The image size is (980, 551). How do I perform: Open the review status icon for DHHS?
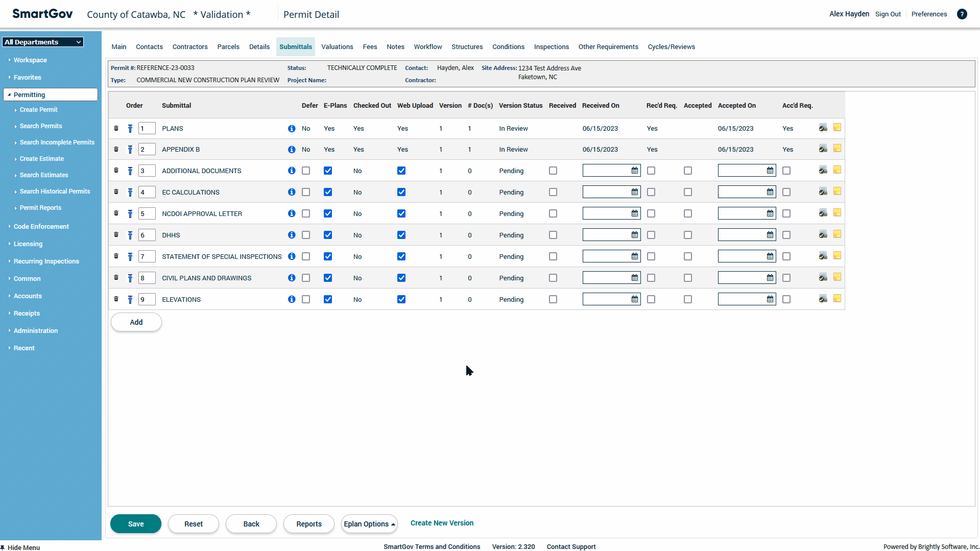tap(823, 234)
